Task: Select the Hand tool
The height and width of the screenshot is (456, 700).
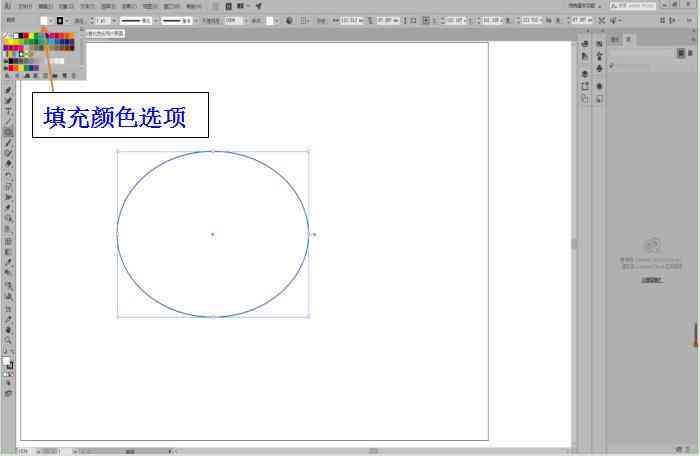Action: point(8,330)
